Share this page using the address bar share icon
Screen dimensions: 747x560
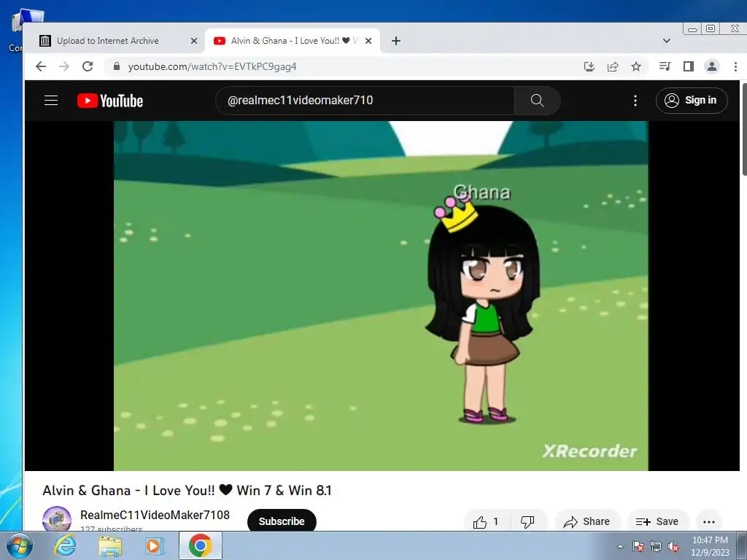point(613,66)
